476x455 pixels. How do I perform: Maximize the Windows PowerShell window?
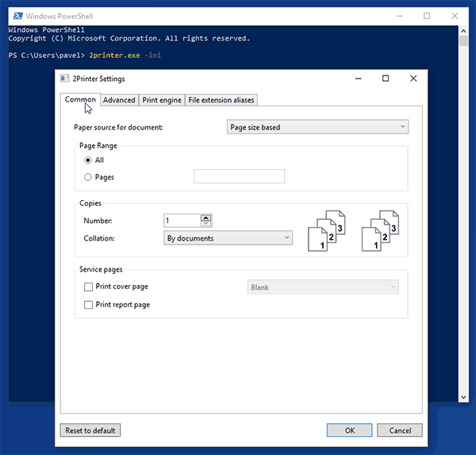pos(427,16)
